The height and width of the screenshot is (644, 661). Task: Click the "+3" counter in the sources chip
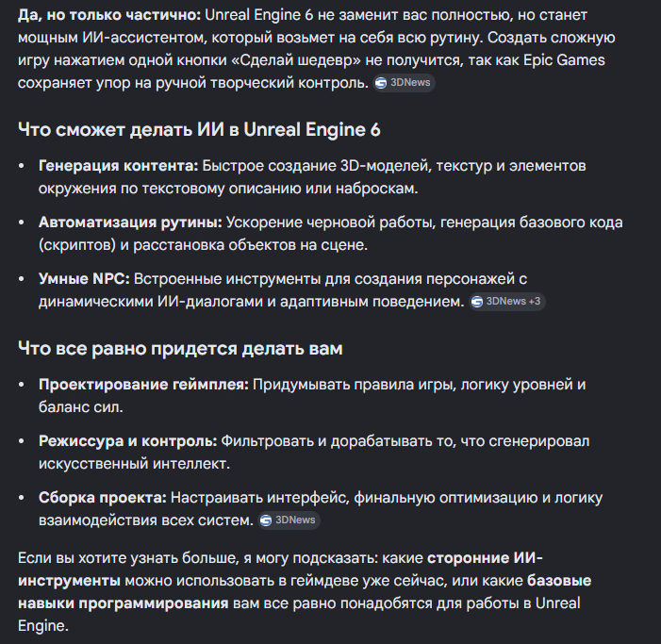pos(534,302)
